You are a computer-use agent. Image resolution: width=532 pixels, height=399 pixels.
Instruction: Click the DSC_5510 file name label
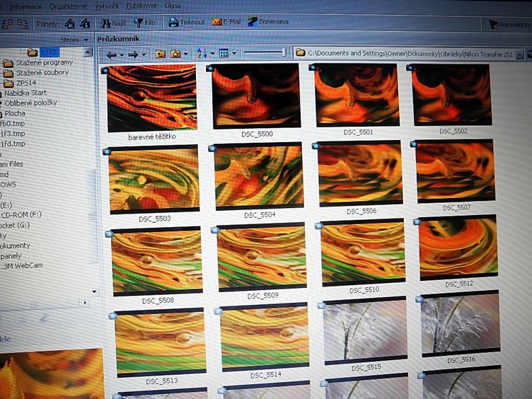[364, 290]
